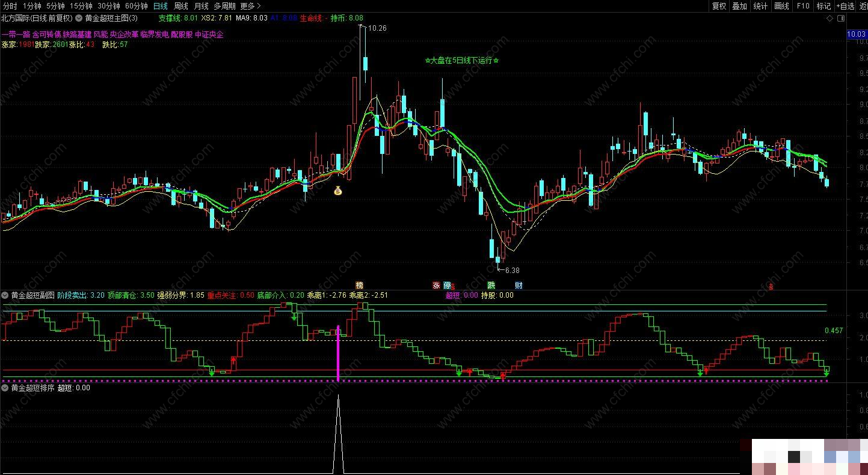Click the 张 event marker below the chart
Viewport: 868px width, 475px height.
pos(436,285)
